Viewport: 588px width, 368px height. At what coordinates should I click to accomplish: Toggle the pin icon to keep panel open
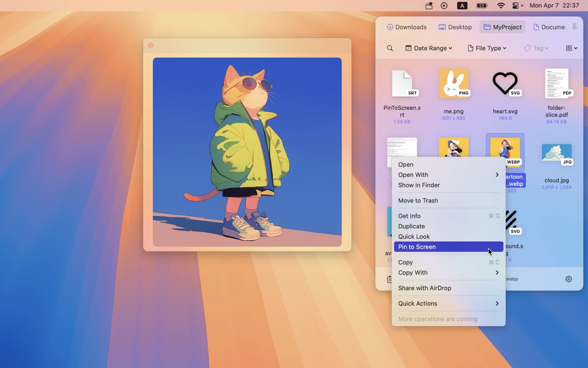point(574,27)
